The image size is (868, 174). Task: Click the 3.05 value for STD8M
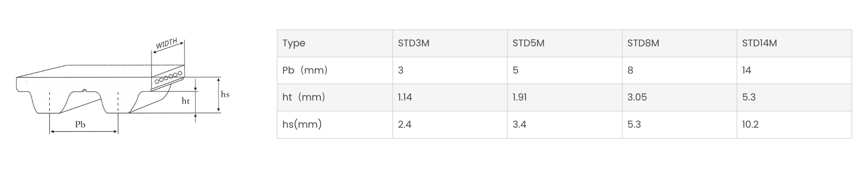(x=637, y=97)
